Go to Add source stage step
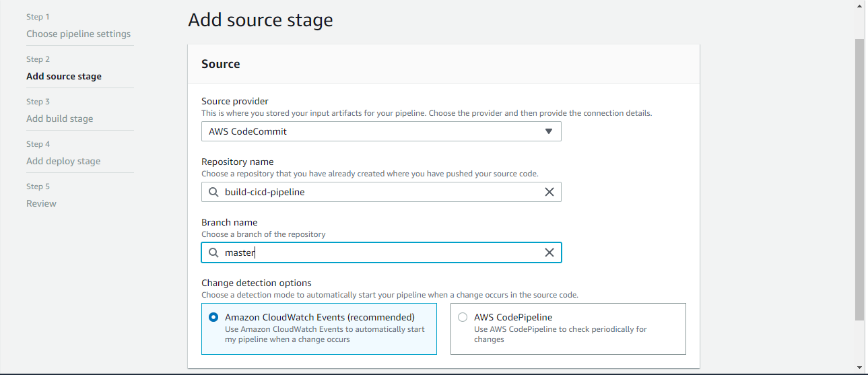Viewport: 868px width, 375px height. pos(64,76)
